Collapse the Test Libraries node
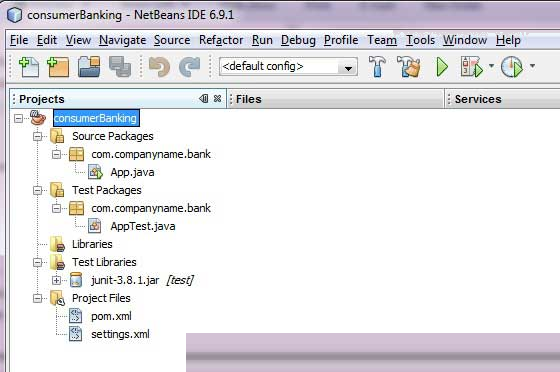 pos(38,262)
